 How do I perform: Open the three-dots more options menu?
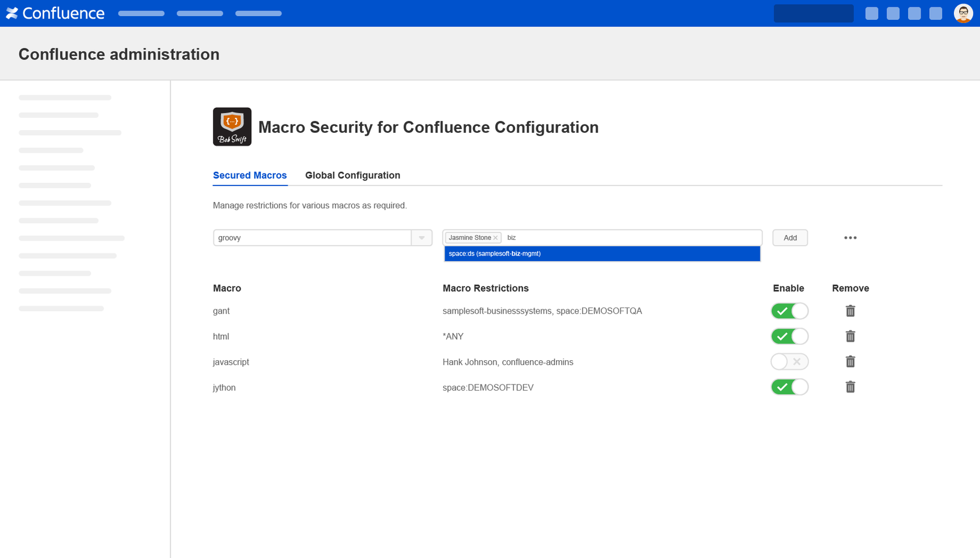pos(850,237)
